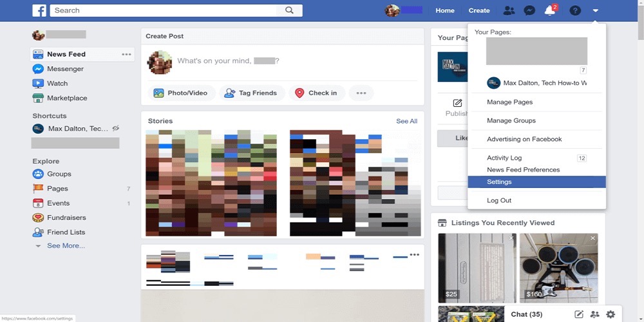The image size is (644, 322).
Task: Click create new group icon in chat
Action: (x=594, y=315)
